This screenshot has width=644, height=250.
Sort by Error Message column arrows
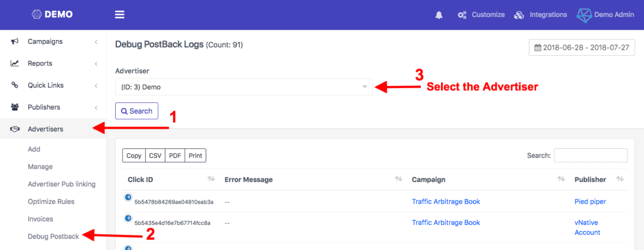tap(398, 180)
